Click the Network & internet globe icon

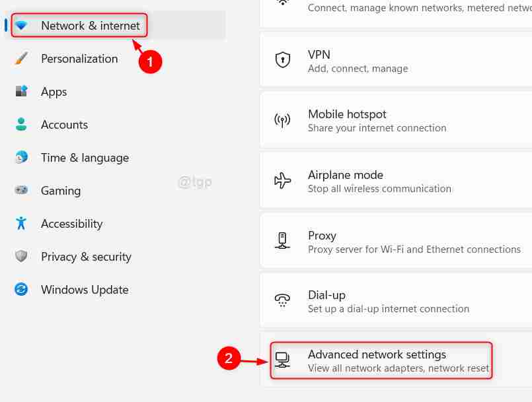coord(20,25)
